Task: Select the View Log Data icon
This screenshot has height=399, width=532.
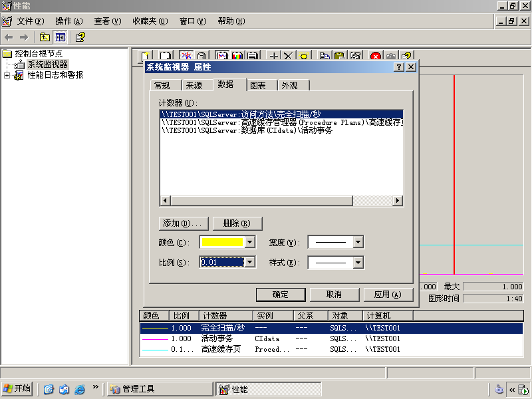Action: (201, 56)
